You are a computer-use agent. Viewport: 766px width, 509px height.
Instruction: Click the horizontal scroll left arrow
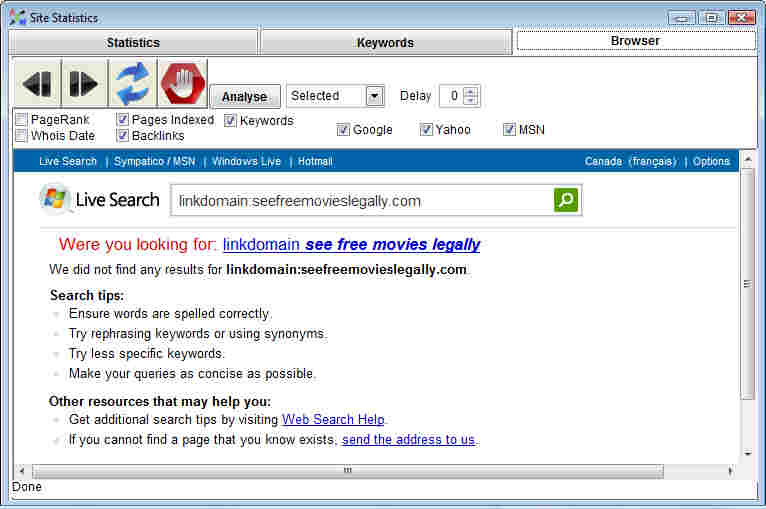(x=21, y=471)
